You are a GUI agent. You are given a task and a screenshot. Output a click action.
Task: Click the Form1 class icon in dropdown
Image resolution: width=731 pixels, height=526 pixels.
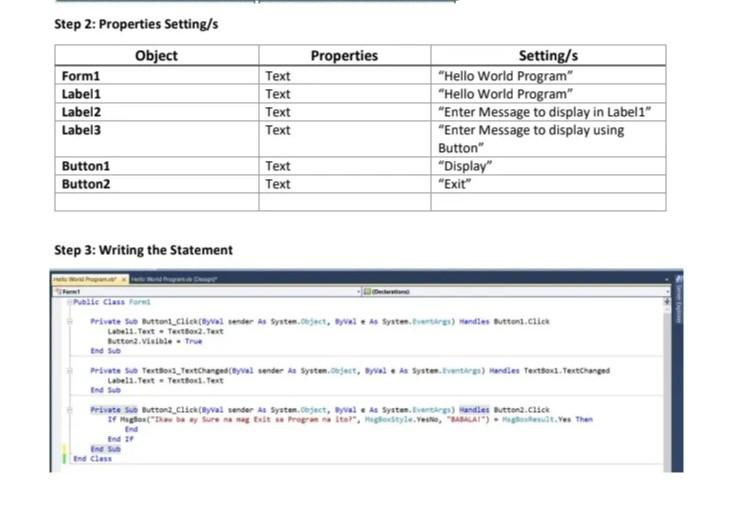click(58, 291)
